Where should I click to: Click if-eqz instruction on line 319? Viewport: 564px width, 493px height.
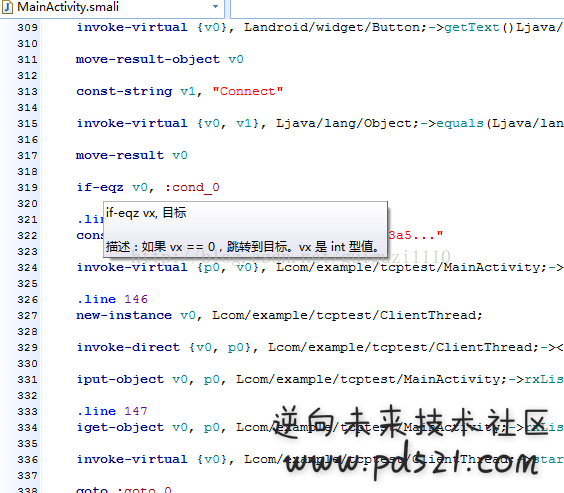pos(100,187)
